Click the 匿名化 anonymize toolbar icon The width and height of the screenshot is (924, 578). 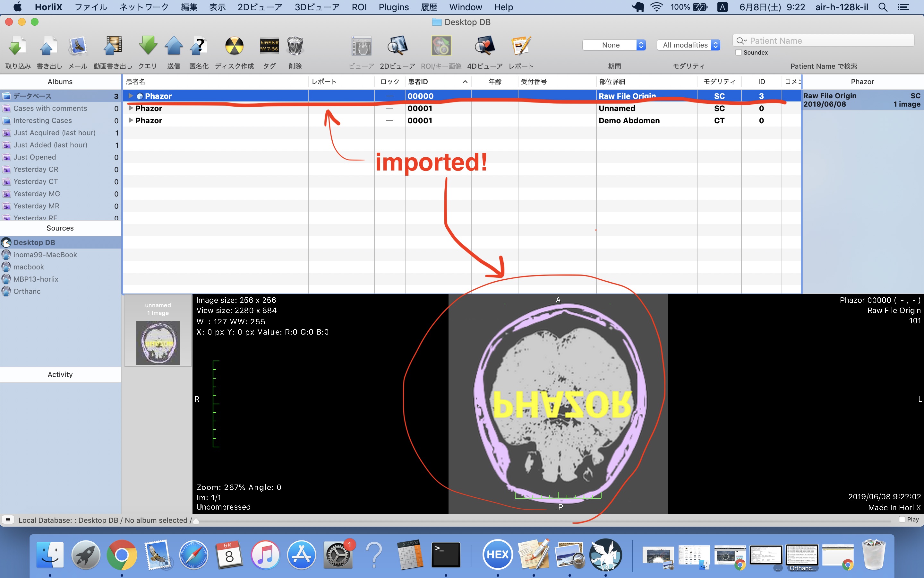point(199,47)
